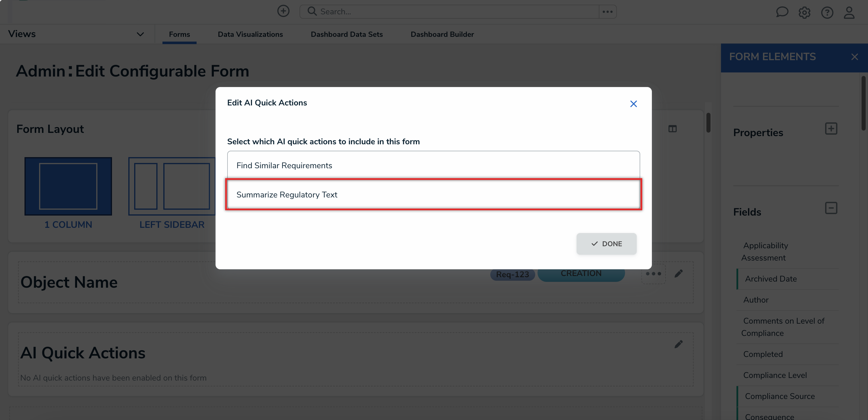Click pencil icon beside Object Name
The width and height of the screenshot is (868, 420).
678,274
